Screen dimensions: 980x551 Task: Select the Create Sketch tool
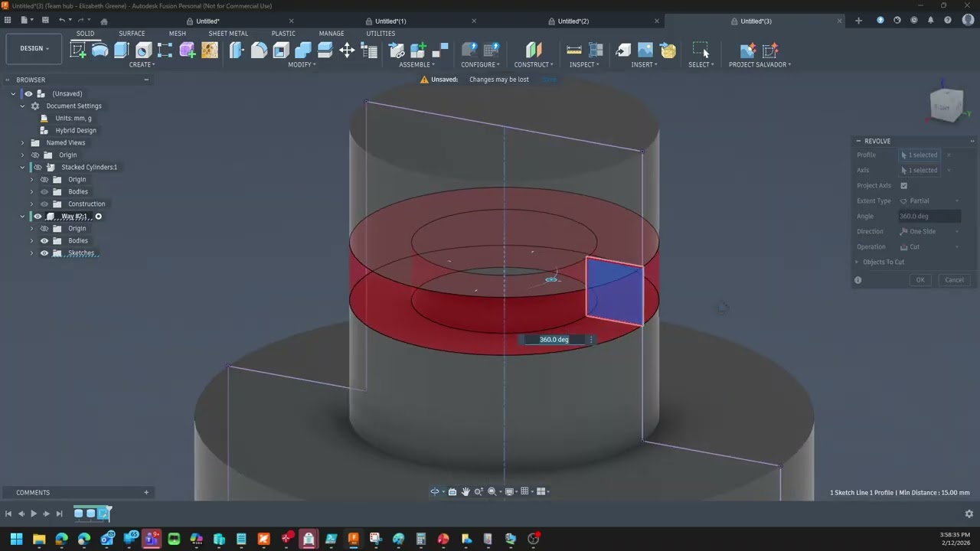(x=77, y=51)
